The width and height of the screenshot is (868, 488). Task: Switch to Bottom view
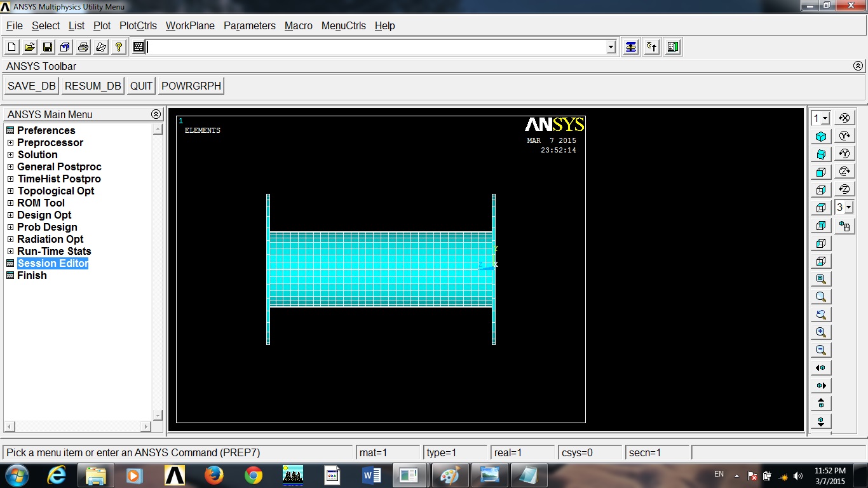coord(821,261)
